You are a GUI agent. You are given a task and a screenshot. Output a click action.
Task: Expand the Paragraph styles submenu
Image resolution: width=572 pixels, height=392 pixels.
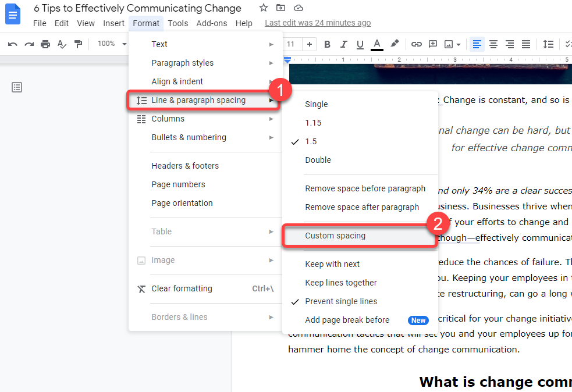[182, 63]
